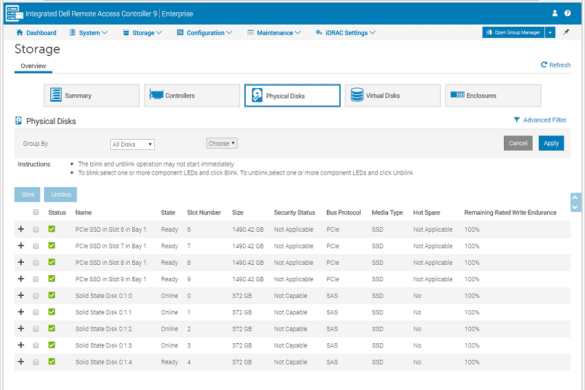Click the Apply button
The height and width of the screenshot is (390, 585).
tap(551, 143)
